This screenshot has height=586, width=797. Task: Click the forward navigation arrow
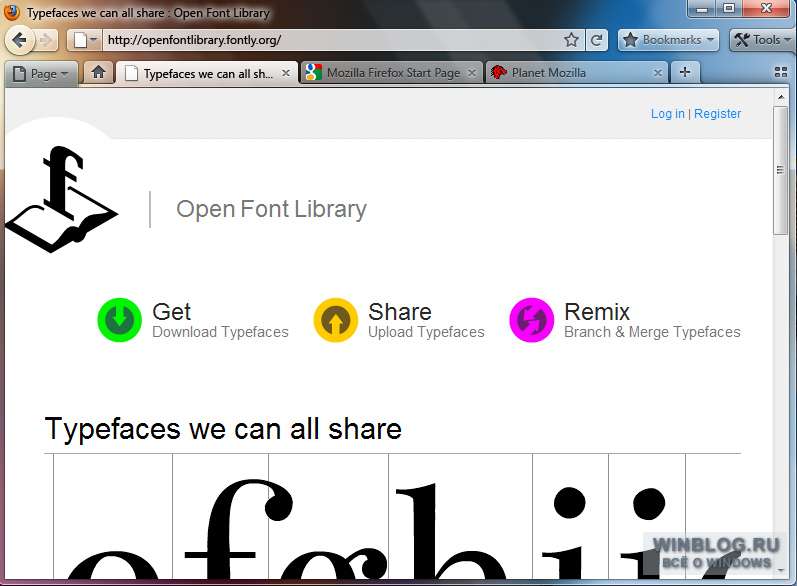click(x=46, y=40)
